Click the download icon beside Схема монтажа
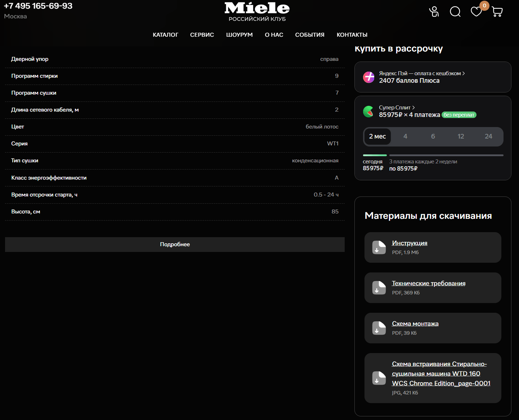Screen dimensions: 519x420 pos(379,328)
